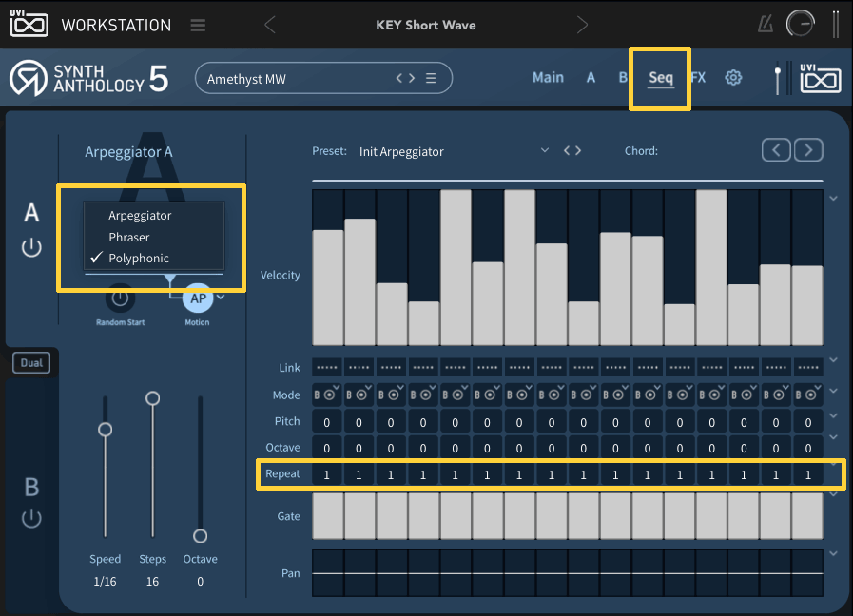853x616 pixels.
Task: Open the Motion dropdown arrow
Action: (x=221, y=297)
